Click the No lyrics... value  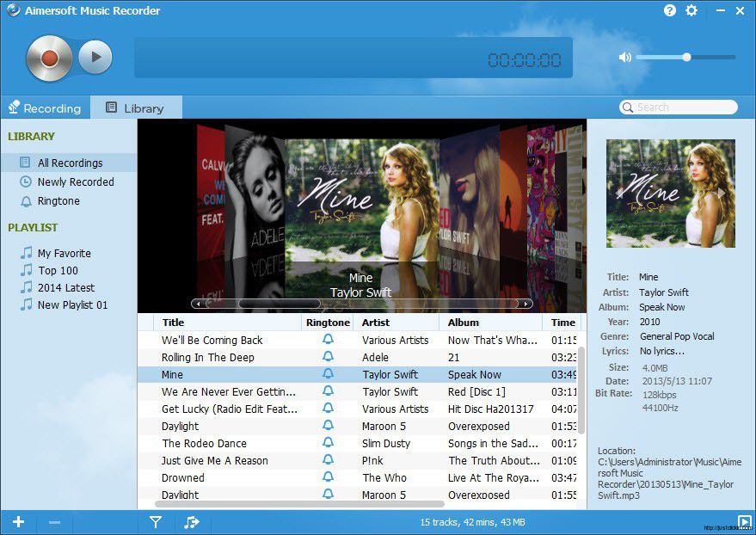(x=662, y=352)
